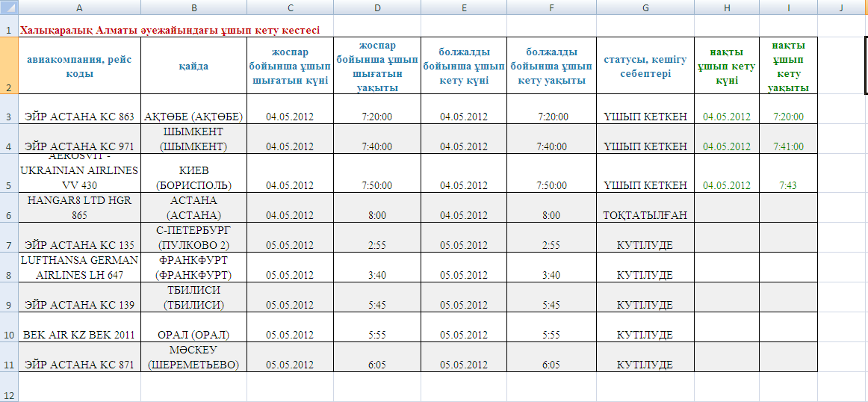Screen dimensions: 868x402
Task: Click 'болжалды бойынша ұшып кету уақыты' header
Action: [x=552, y=65]
